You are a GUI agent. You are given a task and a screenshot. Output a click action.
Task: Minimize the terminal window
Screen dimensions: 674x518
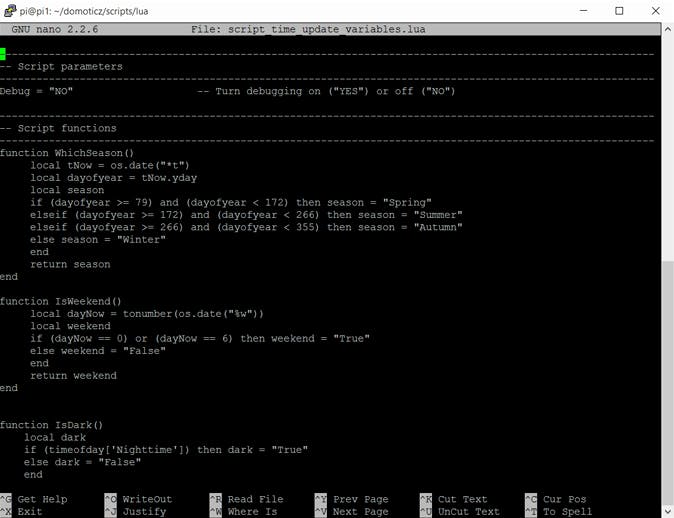(583, 11)
